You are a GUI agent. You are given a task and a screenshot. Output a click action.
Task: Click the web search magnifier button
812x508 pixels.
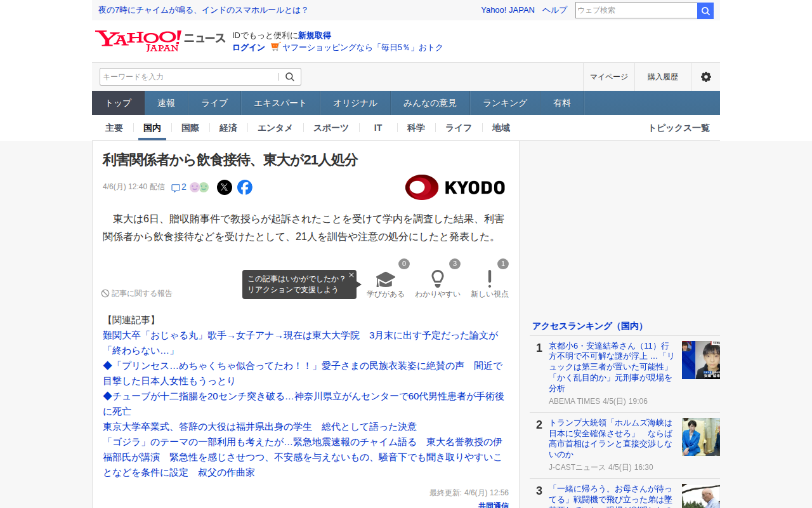click(x=705, y=11)
